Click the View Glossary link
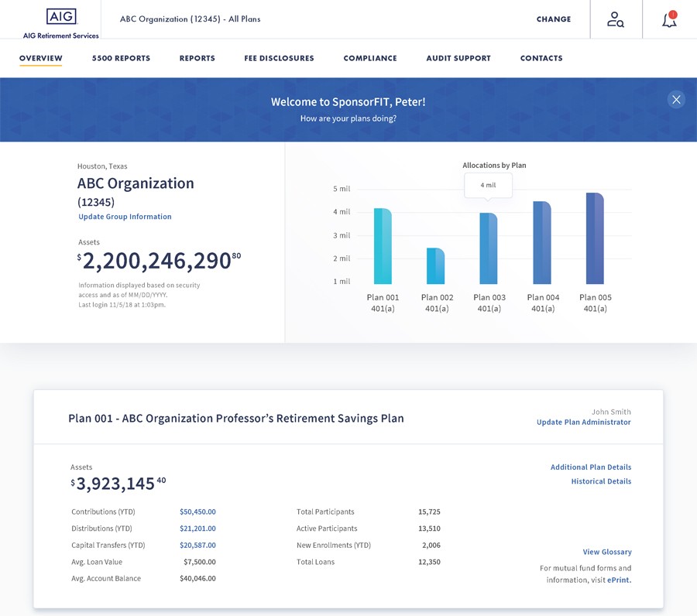The width and height of the screenshot is (697, 616). [x=607, y=552]
